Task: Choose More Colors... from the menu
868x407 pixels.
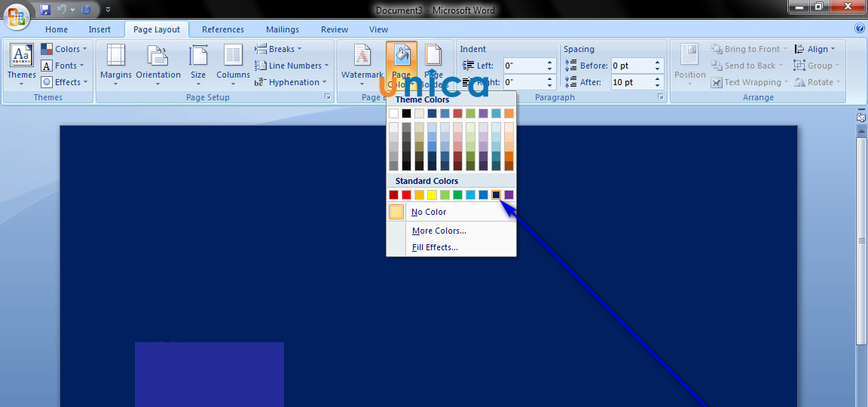Action: [x=439, y=231]
